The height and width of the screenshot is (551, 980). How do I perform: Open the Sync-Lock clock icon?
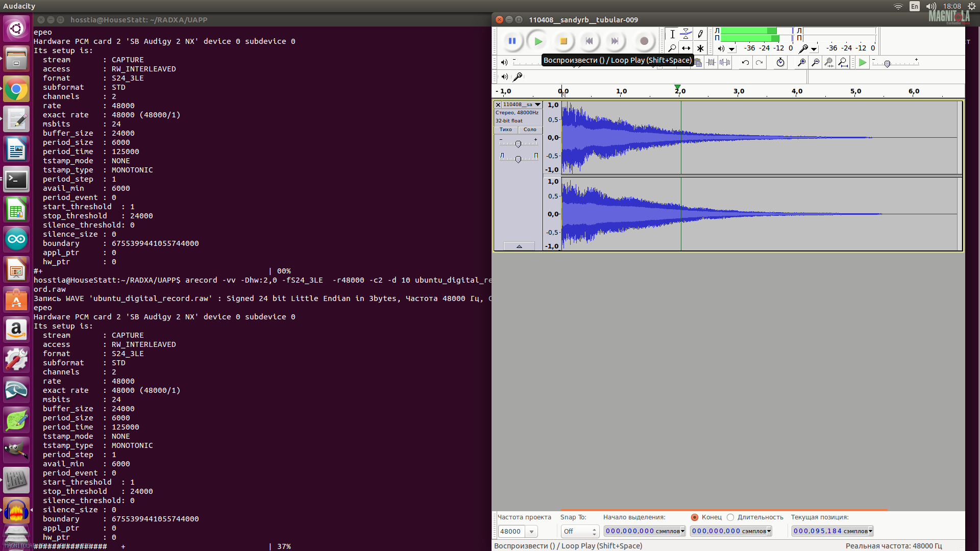780,62
